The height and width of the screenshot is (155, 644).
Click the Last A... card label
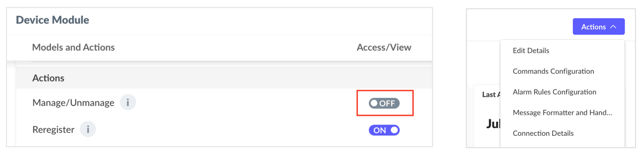coord(491,94)
